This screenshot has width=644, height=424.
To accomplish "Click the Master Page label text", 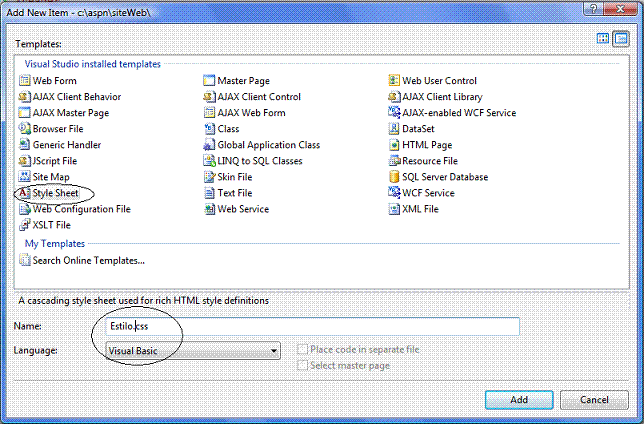I will [x=244, y=81].
